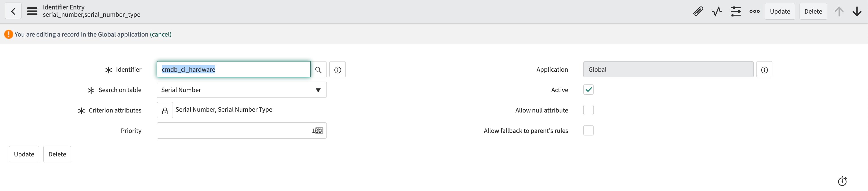The height and width of the screenshot is (191, 868).
Task: Open the personalize form sliders icon
Action: [736, 11]
